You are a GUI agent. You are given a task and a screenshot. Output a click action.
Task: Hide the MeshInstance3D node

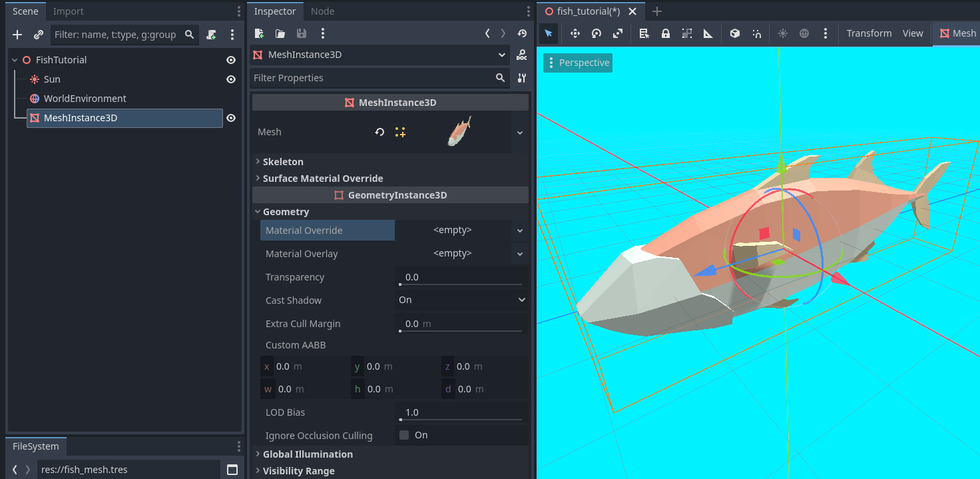pyautogui.click(x=231, y=118)
